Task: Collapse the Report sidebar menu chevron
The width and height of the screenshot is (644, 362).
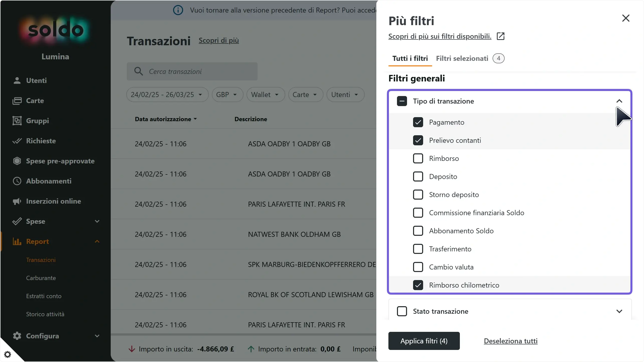Action: coord(97,241)
